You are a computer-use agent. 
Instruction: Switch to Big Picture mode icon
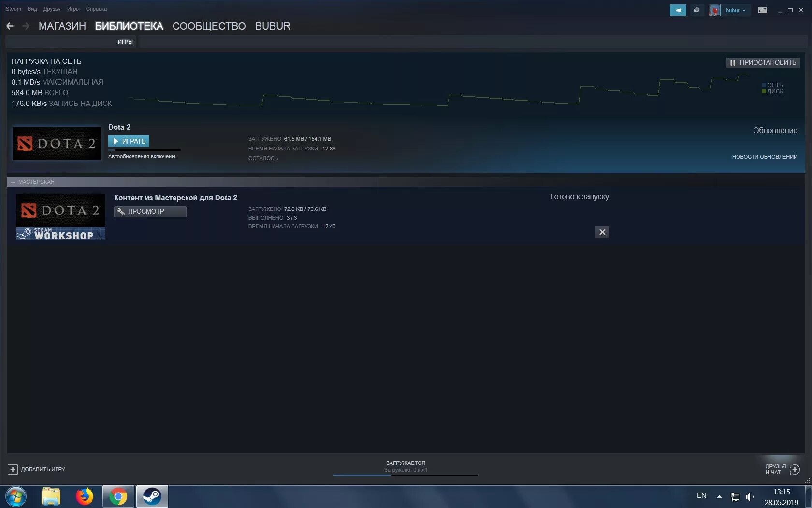click(763, 10)
